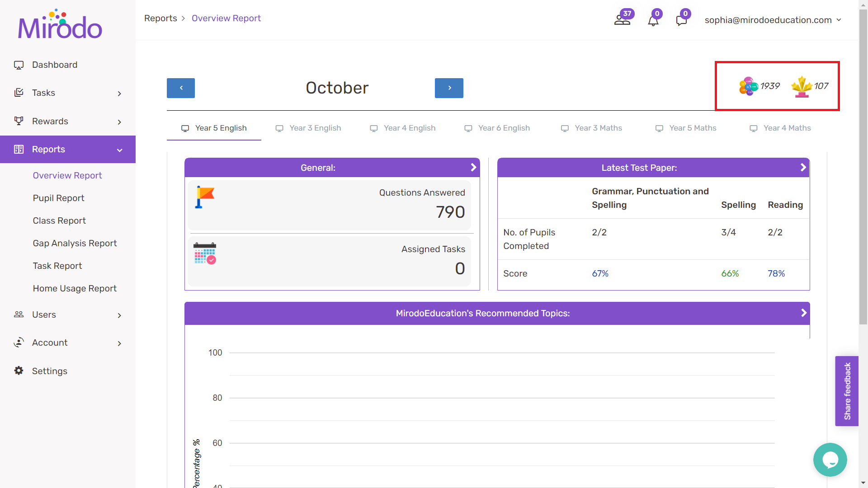Click the Settings gear icon

(x=19, y=371)
